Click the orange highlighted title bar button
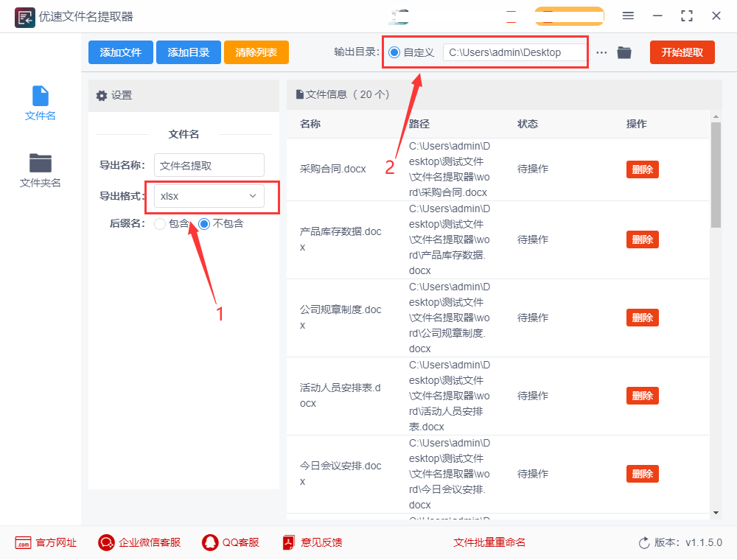 click(569, 16)
